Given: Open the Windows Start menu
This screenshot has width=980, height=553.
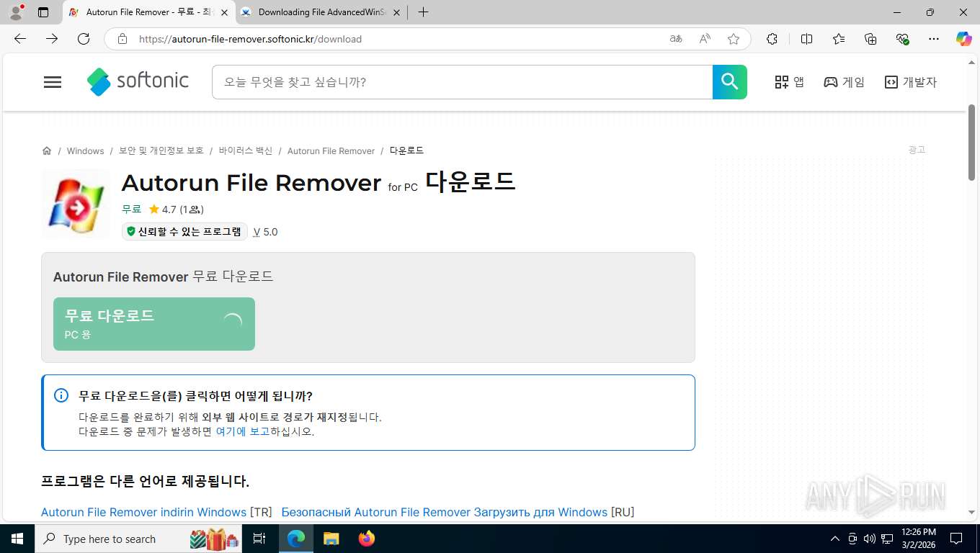Looking at the screenshot, I should click(17, 539).
